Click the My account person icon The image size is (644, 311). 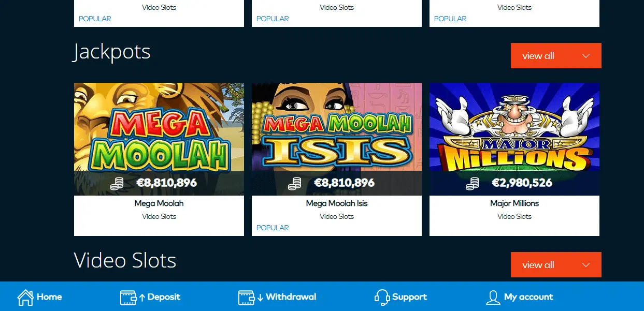pyautogui.click(x=493, y=297)
